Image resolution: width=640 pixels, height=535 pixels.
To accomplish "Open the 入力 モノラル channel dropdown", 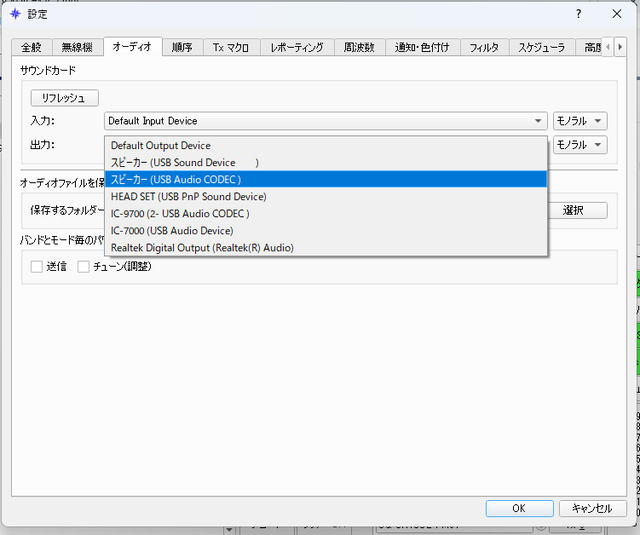I will point(580,121).
